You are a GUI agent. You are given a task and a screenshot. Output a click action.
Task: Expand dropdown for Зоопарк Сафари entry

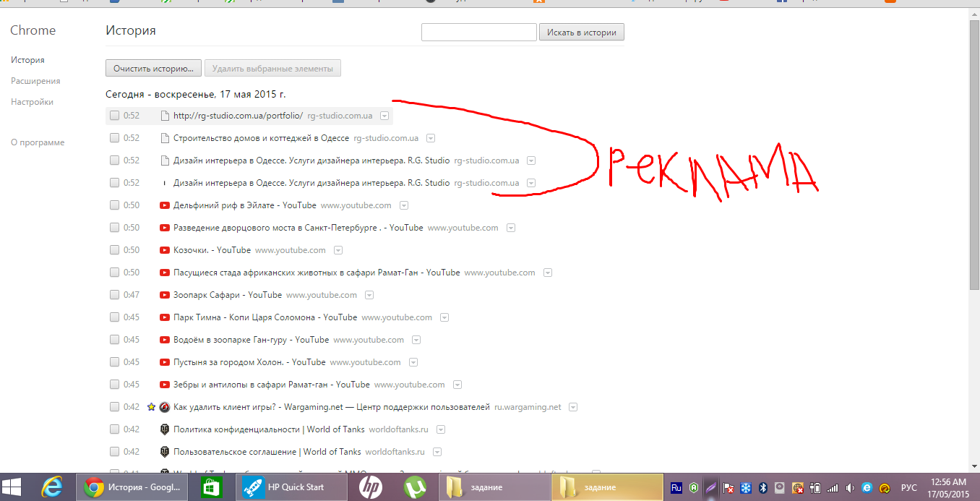369,295
